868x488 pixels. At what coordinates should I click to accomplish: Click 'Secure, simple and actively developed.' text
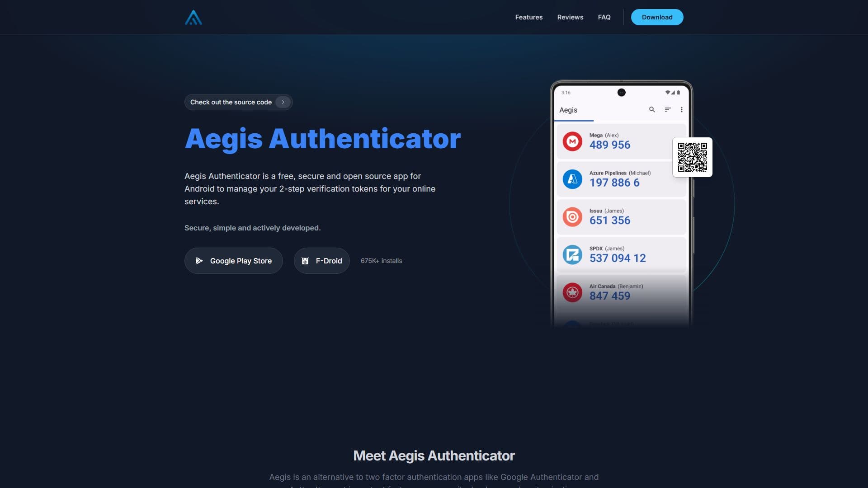252,228
